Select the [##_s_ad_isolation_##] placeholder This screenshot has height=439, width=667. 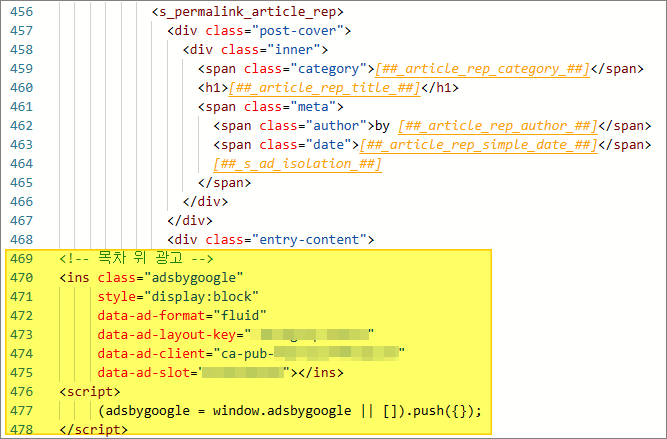[297, 164]
